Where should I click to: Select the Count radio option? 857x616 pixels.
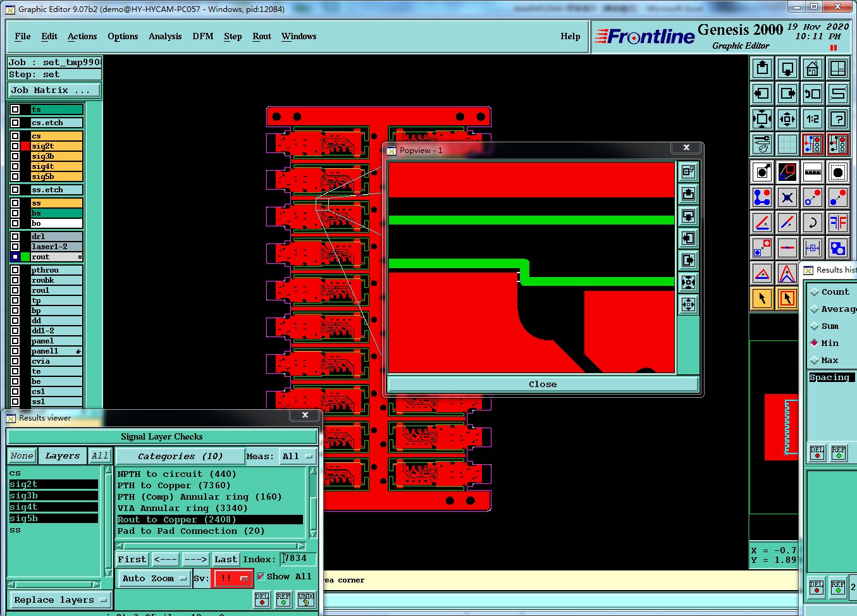click(815, 292)
